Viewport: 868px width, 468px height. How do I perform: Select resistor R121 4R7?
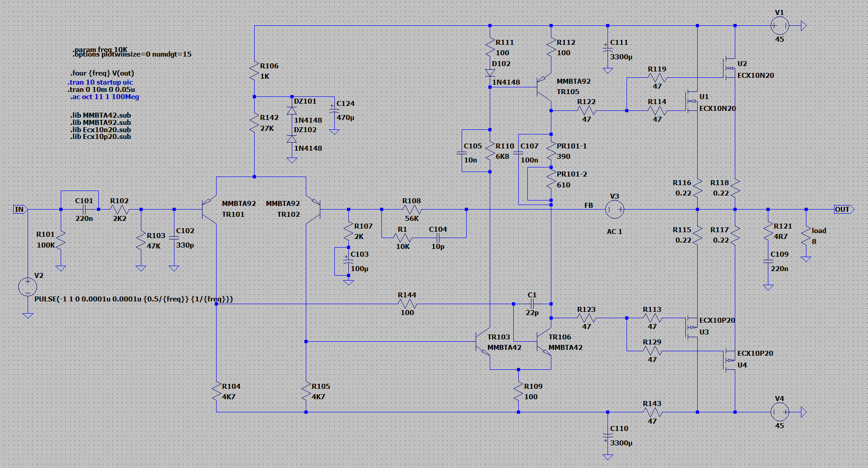pyautogui.click(x=768, y=231)
